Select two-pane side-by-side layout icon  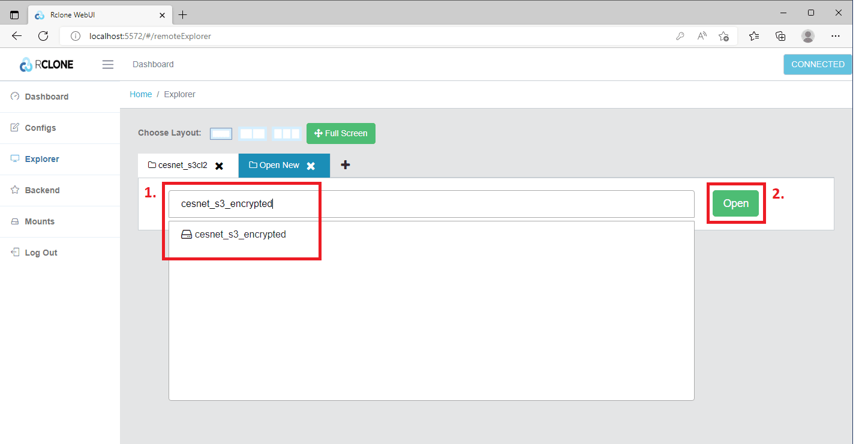click(x=253, y=134)
